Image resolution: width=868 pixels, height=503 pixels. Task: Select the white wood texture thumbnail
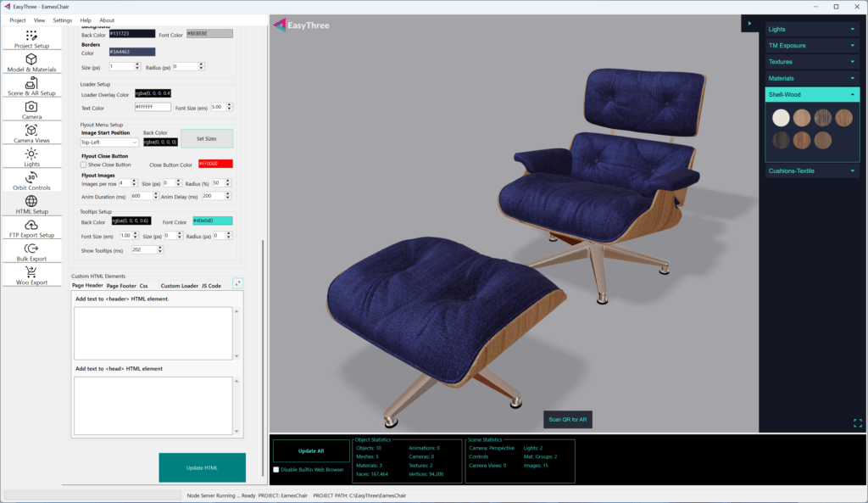(x=781, y=118)
